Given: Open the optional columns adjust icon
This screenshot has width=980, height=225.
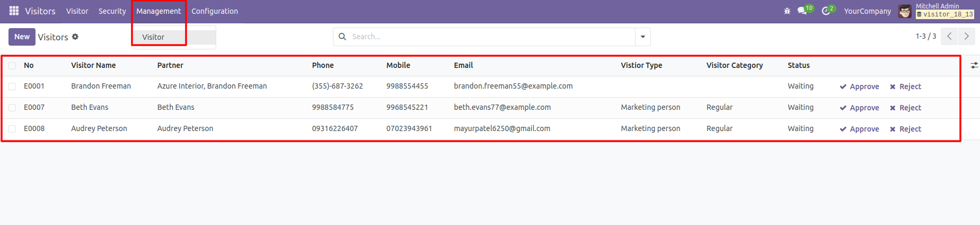Looking at the screenshot, I should point(974,65).
